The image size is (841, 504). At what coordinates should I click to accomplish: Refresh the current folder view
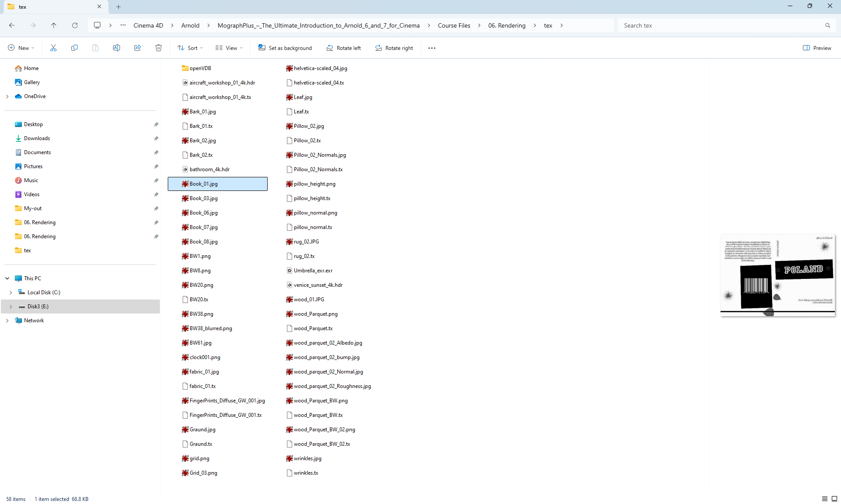(x=75, y=25)
